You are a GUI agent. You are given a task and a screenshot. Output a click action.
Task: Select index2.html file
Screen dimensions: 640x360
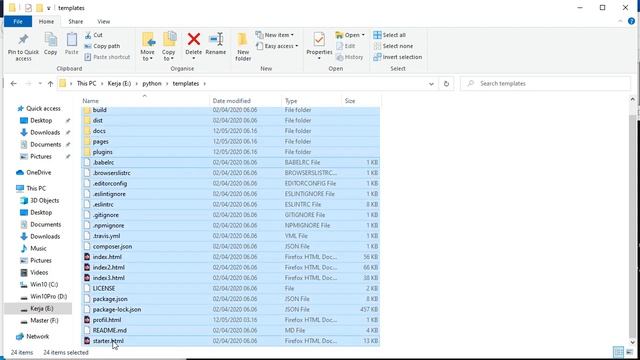[x=231, y=268]
